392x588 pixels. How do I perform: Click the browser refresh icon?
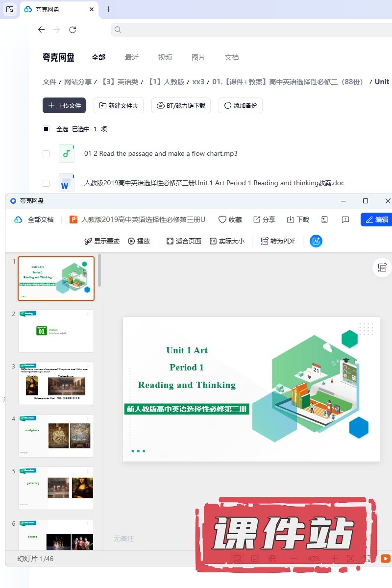point(73,30)
